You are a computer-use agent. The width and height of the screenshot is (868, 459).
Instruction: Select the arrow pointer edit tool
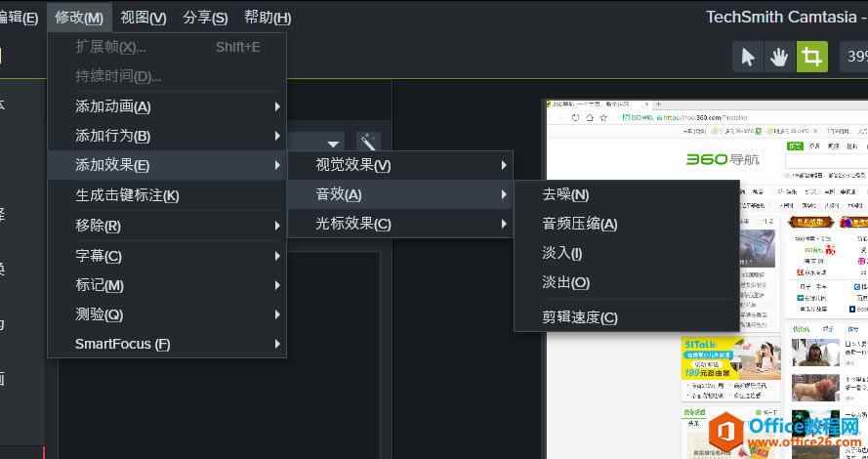tap(748, 57)
